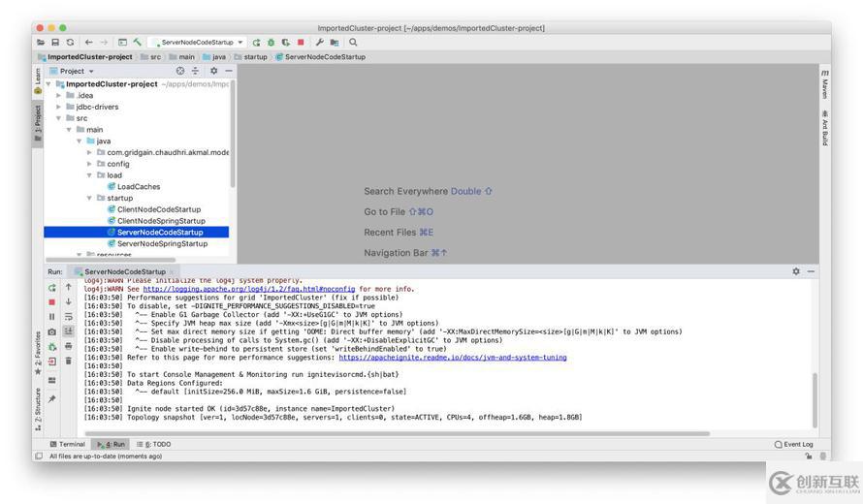This screenshot has width=863, height=504.
Task: Open the apacheignite jvm-and-system-tuning link
Action: pyautogui.click(x=453, y=358)
